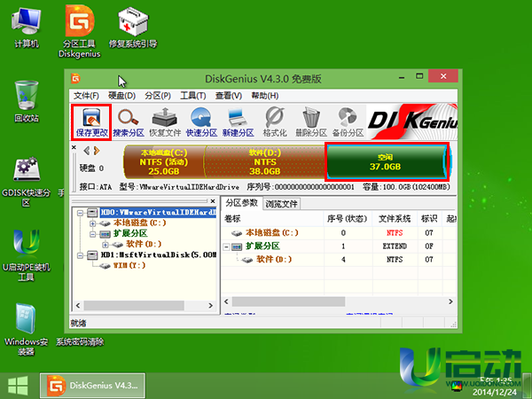Collapse 扩展分区 node in the tree
Image resolution: width=532 pixels, height=399 pixels.
click(x=92, y=234)
